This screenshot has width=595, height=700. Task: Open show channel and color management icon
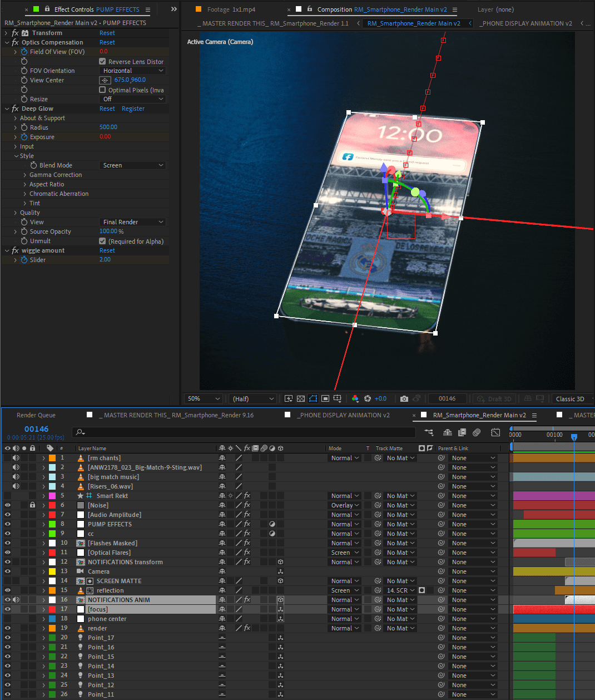355,398
